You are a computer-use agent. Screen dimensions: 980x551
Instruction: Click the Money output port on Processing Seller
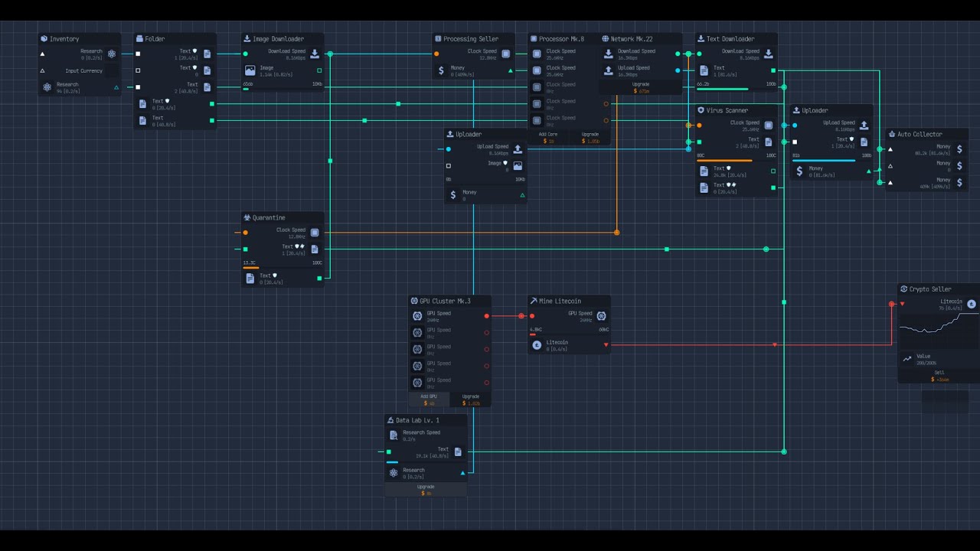511,70
